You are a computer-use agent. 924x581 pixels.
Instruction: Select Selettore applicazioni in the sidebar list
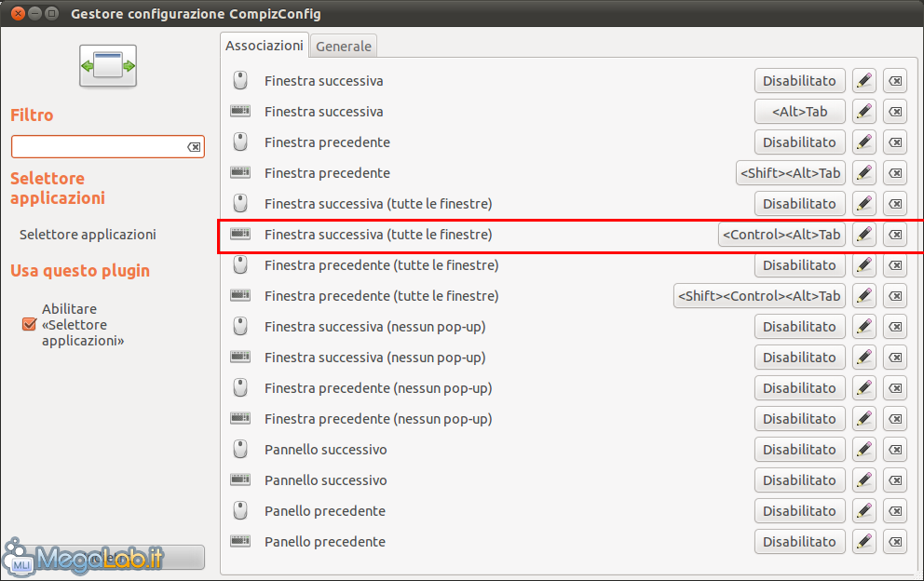(x=88, y=235)
